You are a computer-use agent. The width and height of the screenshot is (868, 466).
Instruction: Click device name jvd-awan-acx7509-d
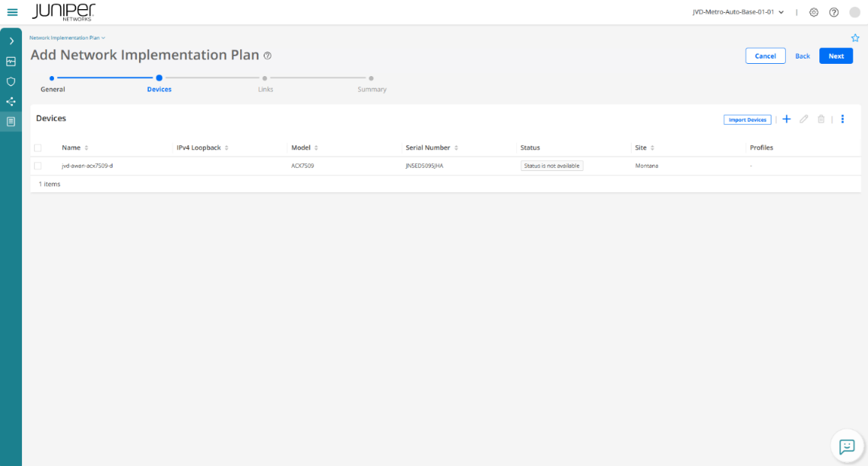[x=87, y=166]
